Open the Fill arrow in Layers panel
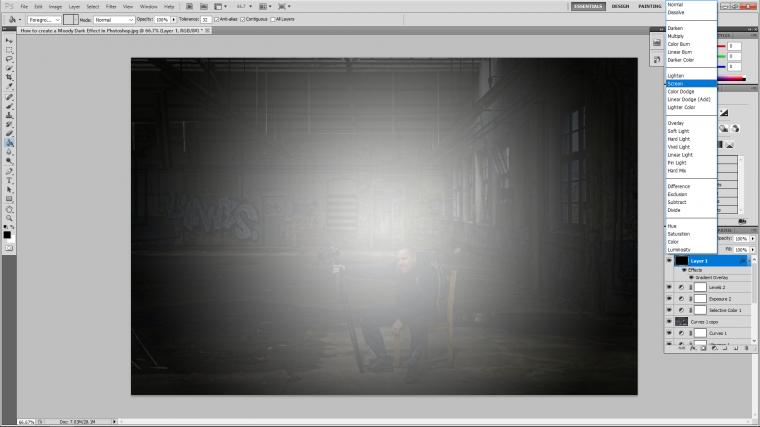The height and width of the screenshot is (427, 760). [x=753, y=250]
